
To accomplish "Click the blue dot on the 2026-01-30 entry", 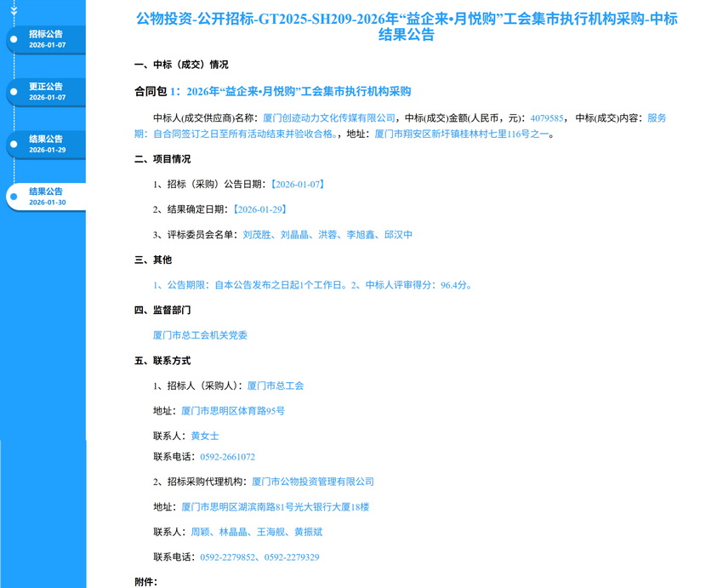I will pyautogui.click(x=14, y=197).
